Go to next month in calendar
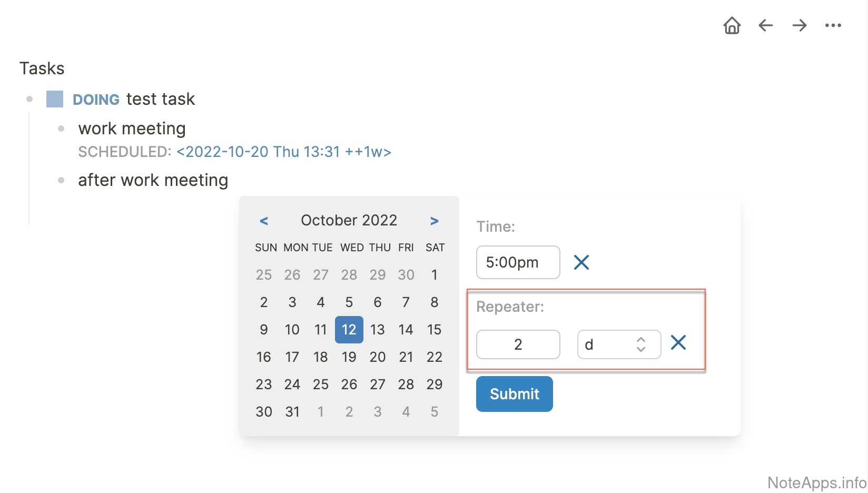The height and width of the screenshot is (493, 868). (434, 221)
